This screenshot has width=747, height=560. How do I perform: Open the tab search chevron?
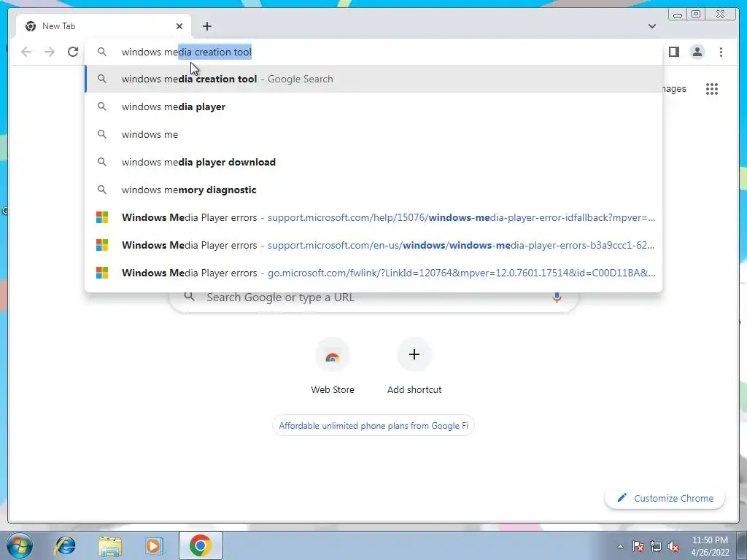coord(651,26)
